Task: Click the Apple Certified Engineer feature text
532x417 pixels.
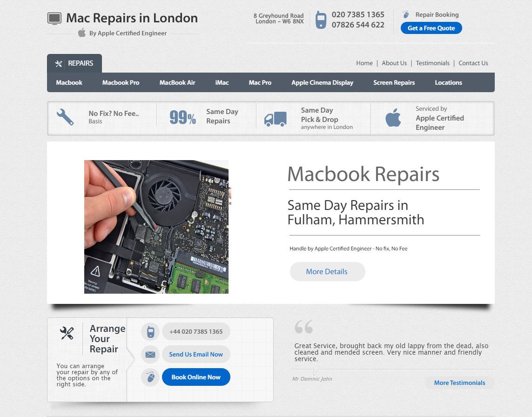Action: [x=440, y=122]
